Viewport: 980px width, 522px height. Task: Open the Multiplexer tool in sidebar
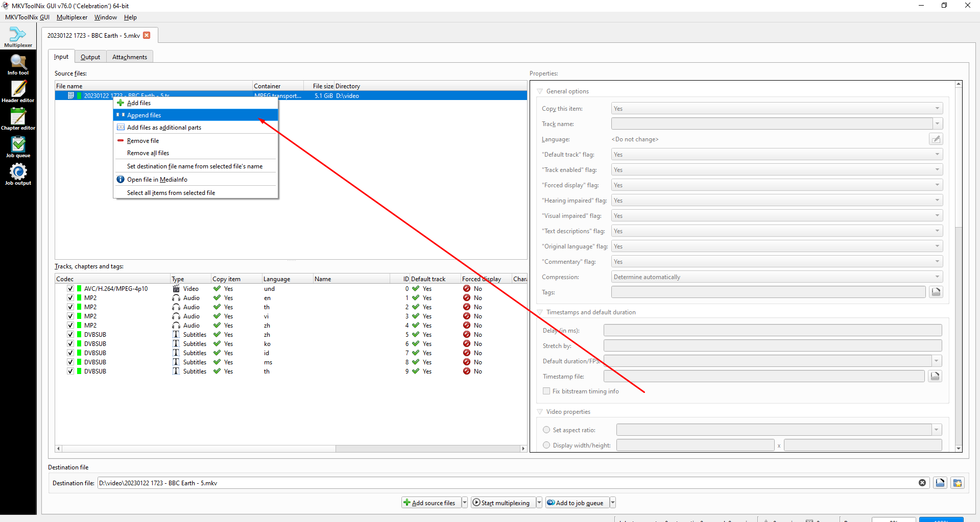click(x=18, y=38)
